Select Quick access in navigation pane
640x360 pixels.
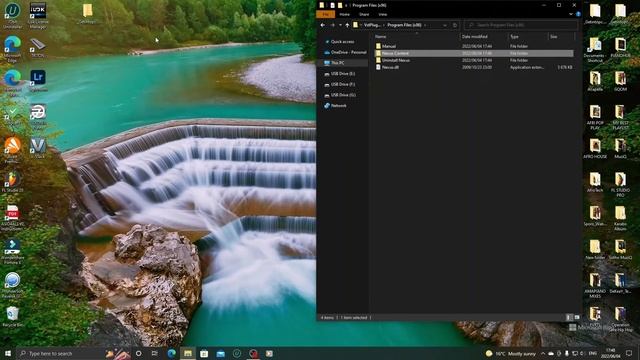[x=342, y=42]
